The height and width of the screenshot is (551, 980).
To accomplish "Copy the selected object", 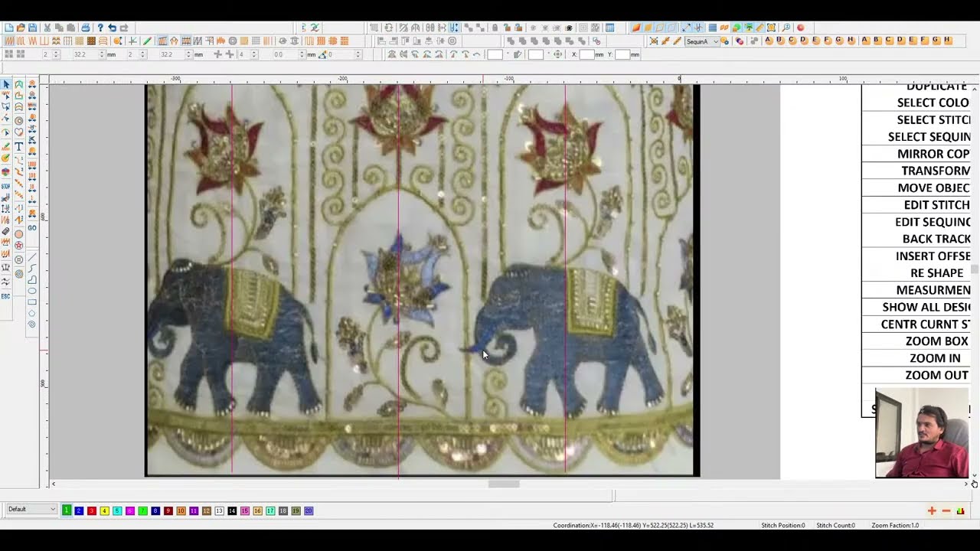I will (x=59, y=28).
